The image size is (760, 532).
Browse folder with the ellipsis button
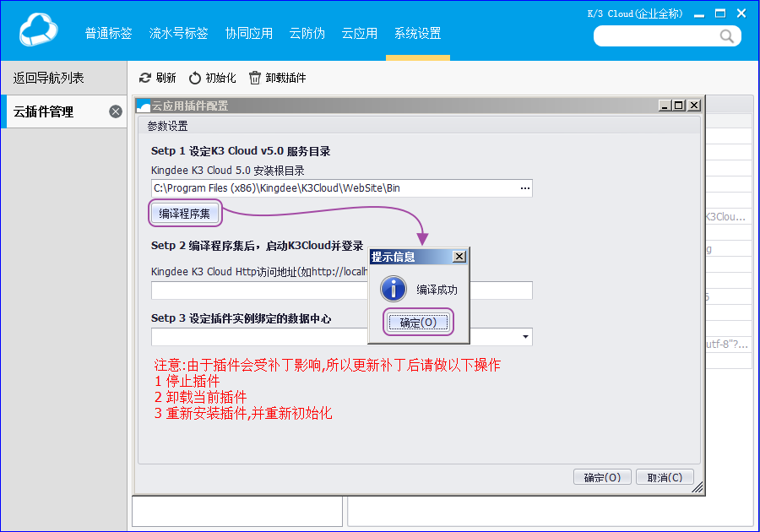tap(525, 188)
